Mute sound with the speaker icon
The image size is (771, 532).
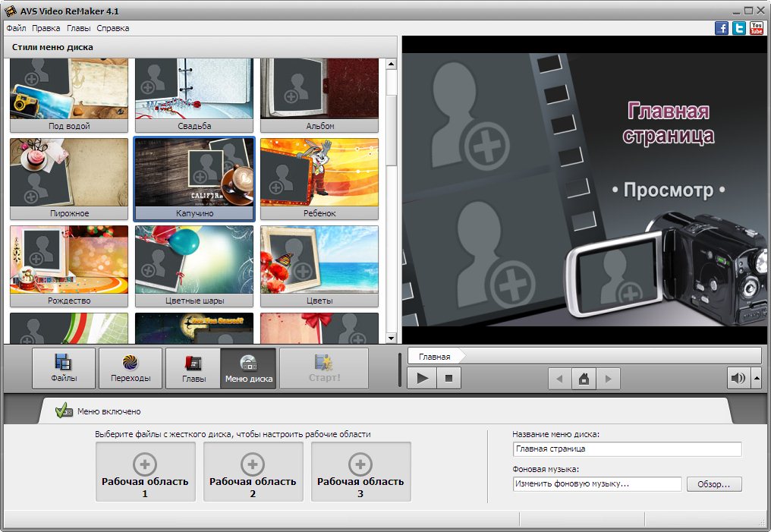coord(738,378)
